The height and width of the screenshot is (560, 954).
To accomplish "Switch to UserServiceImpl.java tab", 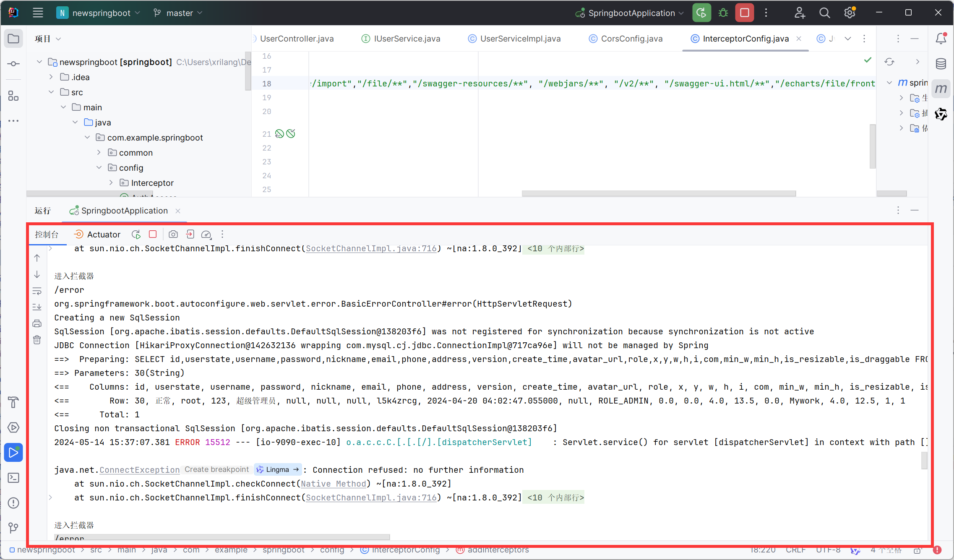I will (515, 39).
